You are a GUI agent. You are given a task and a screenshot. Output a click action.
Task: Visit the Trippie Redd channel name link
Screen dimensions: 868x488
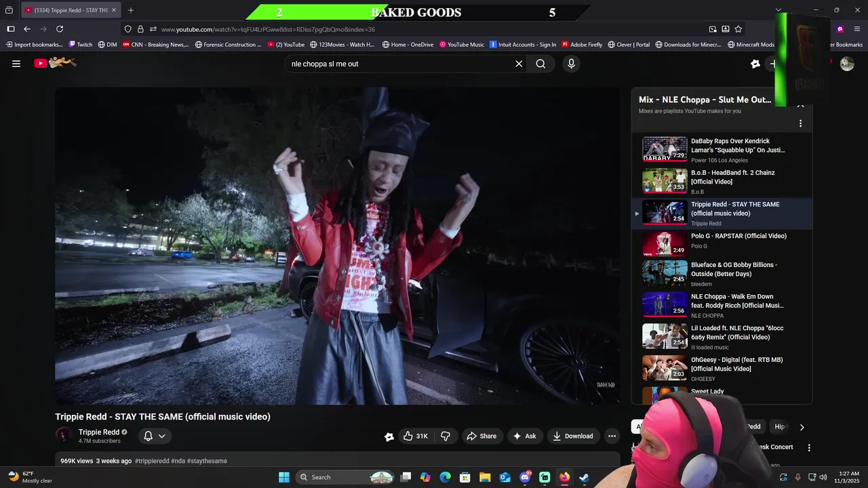(99, 432)
